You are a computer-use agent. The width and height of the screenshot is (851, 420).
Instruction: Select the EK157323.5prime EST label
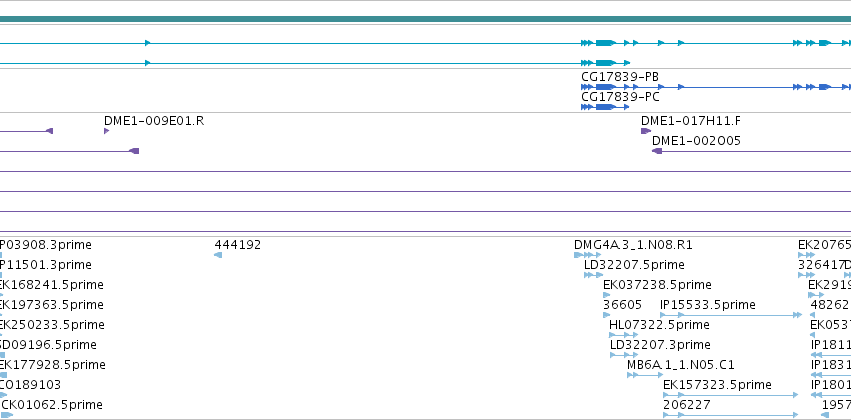click(x=717, y=385)
